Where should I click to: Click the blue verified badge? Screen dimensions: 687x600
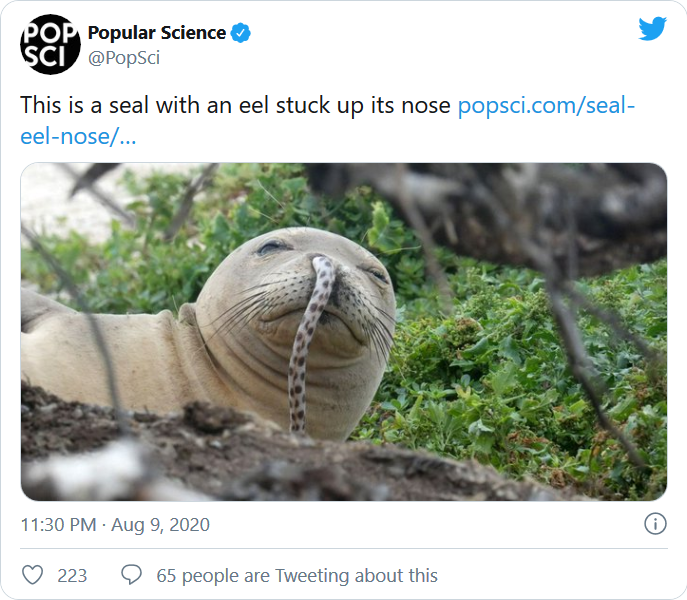pyautogui.click(x=241, y=33)
